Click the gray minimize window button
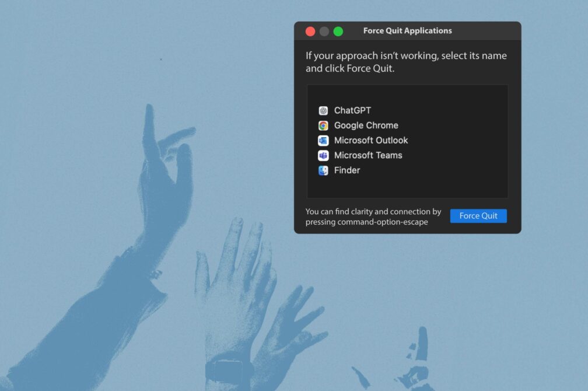The height and width of the screenshot is (391, 588). tap(324, 32)
